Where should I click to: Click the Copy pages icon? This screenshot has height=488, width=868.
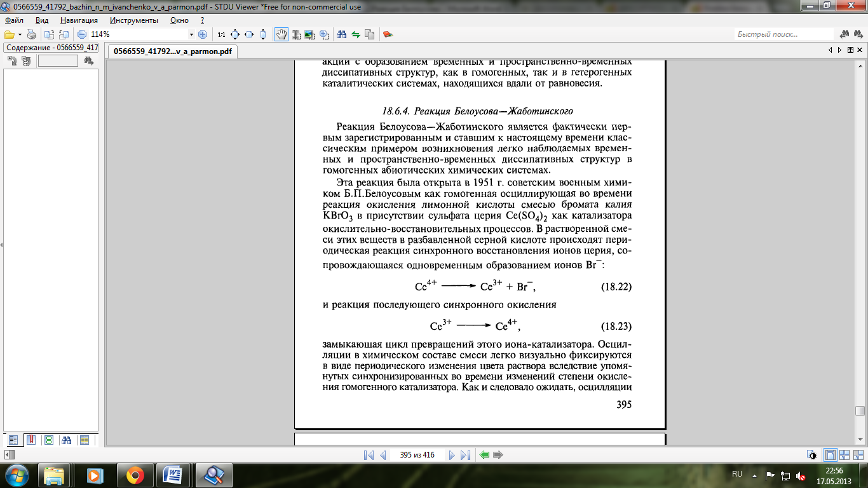[x=370, y=34]
